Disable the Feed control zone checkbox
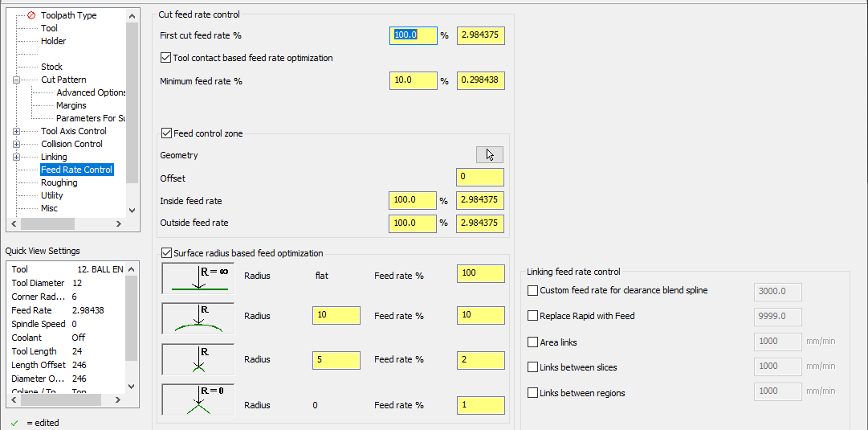The height and width of the screenshot is (430, 868). [166, 133]
